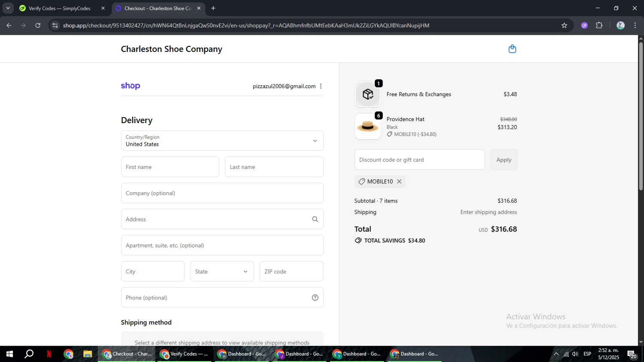Open Windows taskbar search
The height and width of the screenshot is (362, 644).
[x=29, y=354]
